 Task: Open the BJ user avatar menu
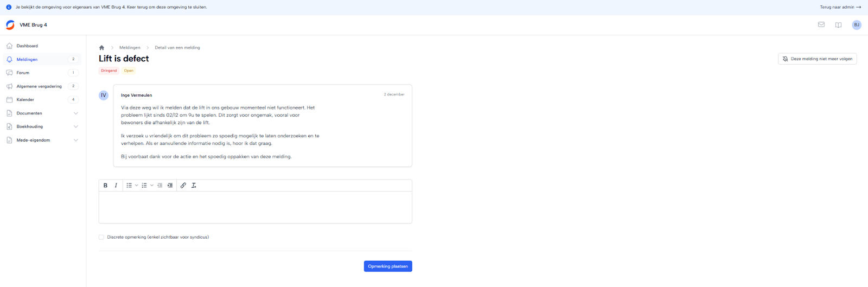coord(857,25)
